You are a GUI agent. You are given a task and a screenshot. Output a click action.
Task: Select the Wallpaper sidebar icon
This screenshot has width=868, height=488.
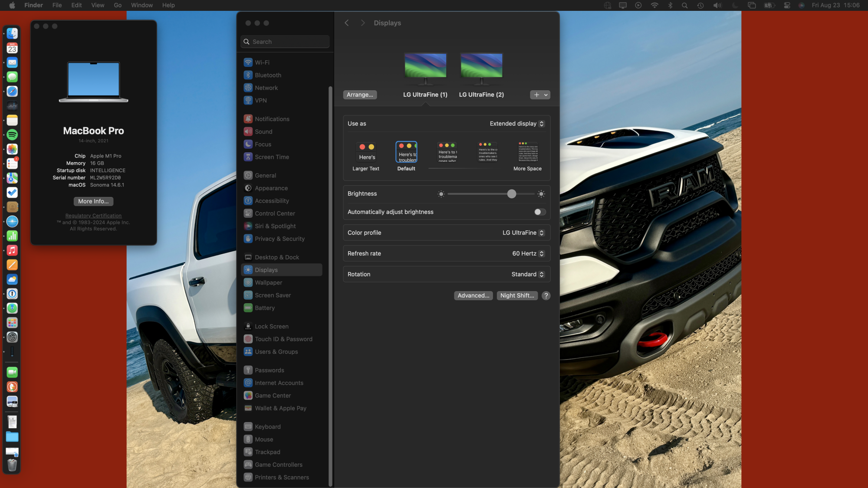[248, 282]
